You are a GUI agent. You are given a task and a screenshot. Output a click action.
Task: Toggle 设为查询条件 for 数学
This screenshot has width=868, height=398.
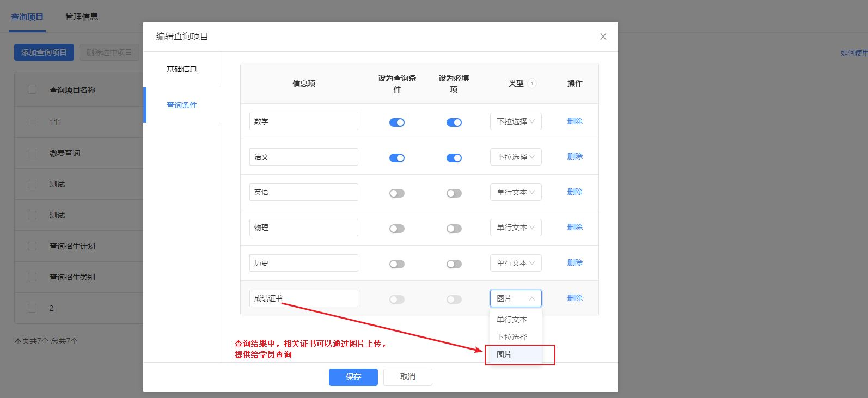coord(397,123)
